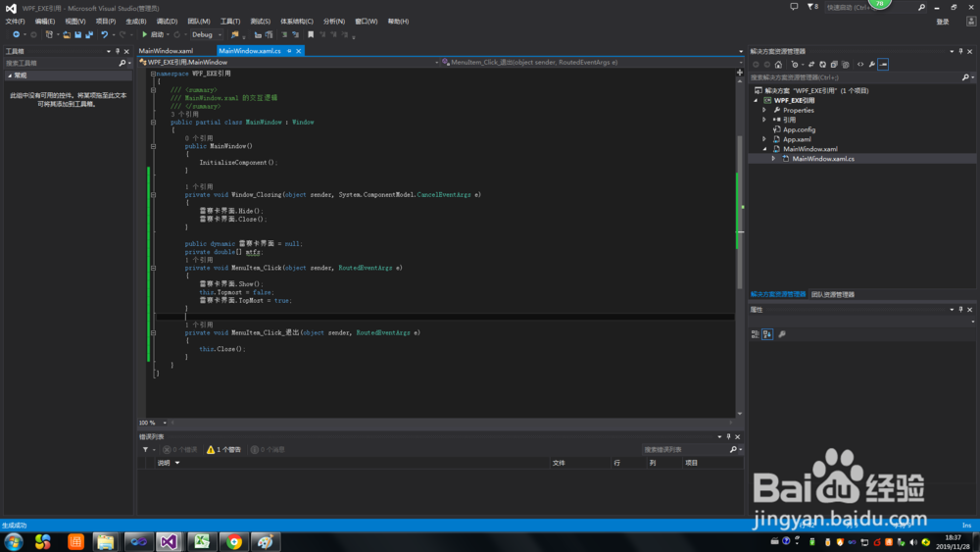980x552 pixels.
Task: Click the error list filter funnel icon
Action: tap(146, 449)
